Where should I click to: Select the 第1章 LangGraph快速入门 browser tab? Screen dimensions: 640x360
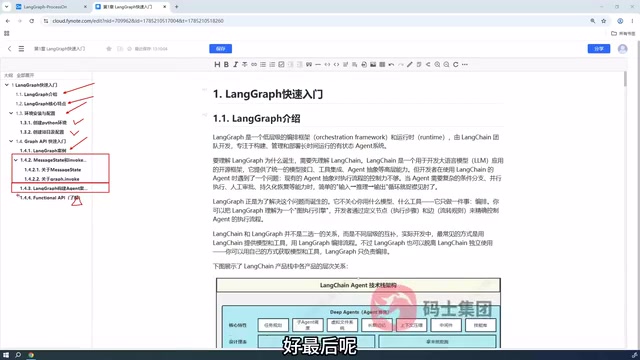coord(131,7)
